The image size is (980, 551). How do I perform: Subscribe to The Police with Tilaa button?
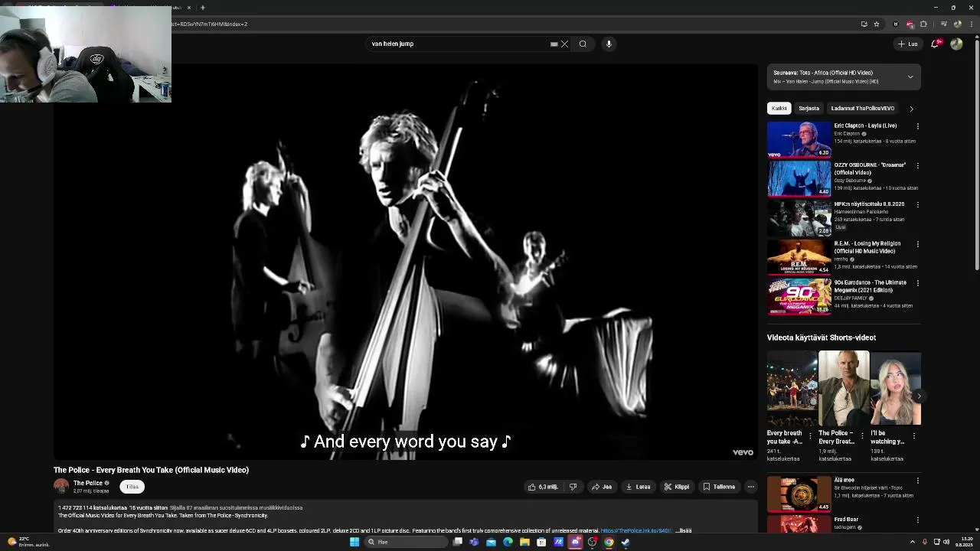(x=132, y=487)
